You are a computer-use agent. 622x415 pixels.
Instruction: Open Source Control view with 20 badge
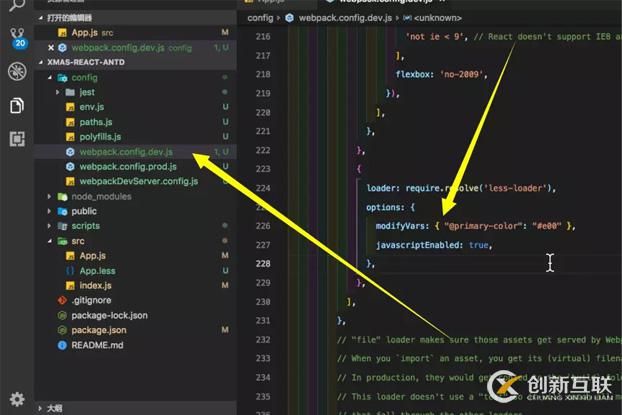(17, 38)
